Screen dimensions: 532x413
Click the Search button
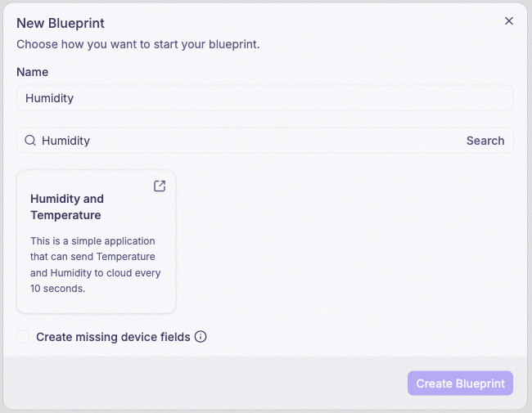485,141
